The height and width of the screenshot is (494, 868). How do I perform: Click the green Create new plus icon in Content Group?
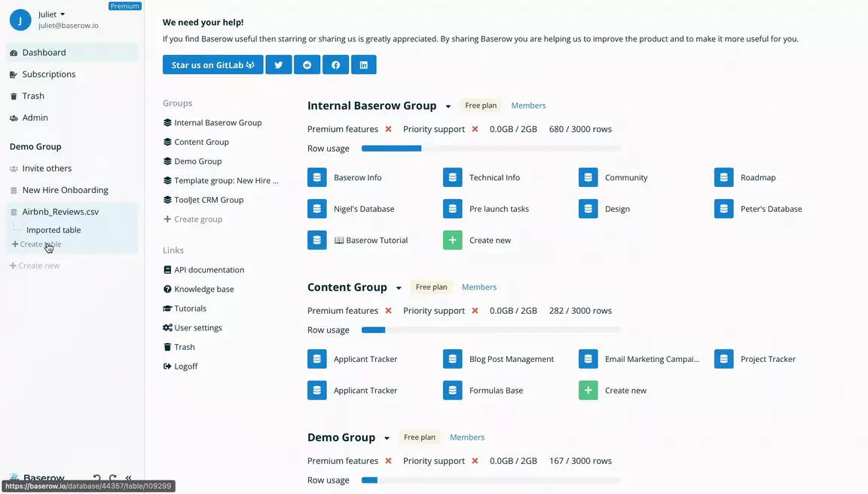[588, 391]
